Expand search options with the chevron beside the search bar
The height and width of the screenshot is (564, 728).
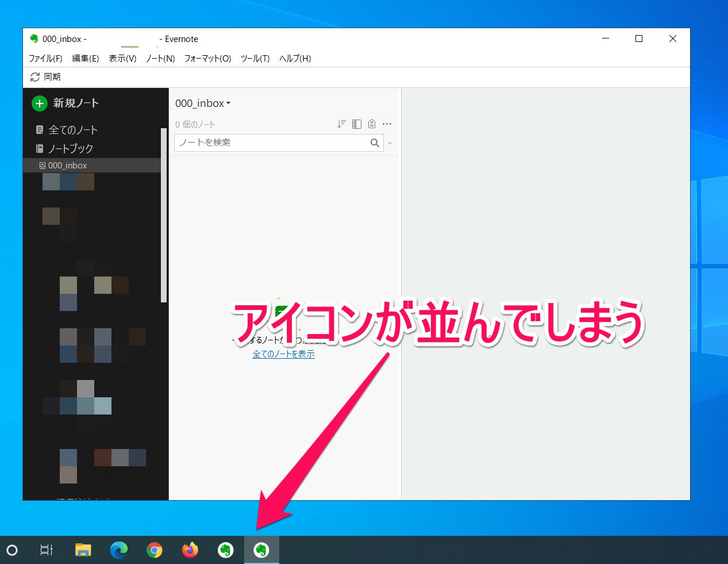tap(390, 143)
